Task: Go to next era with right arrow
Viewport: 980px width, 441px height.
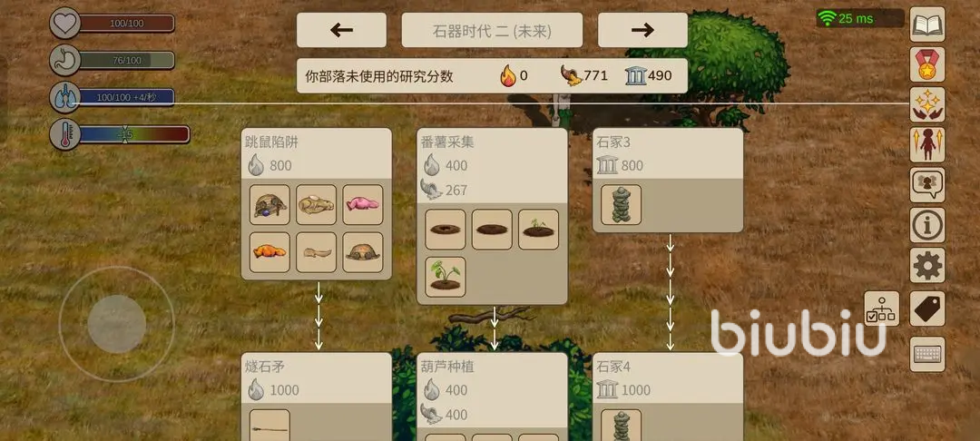Action: click(642, 30)
